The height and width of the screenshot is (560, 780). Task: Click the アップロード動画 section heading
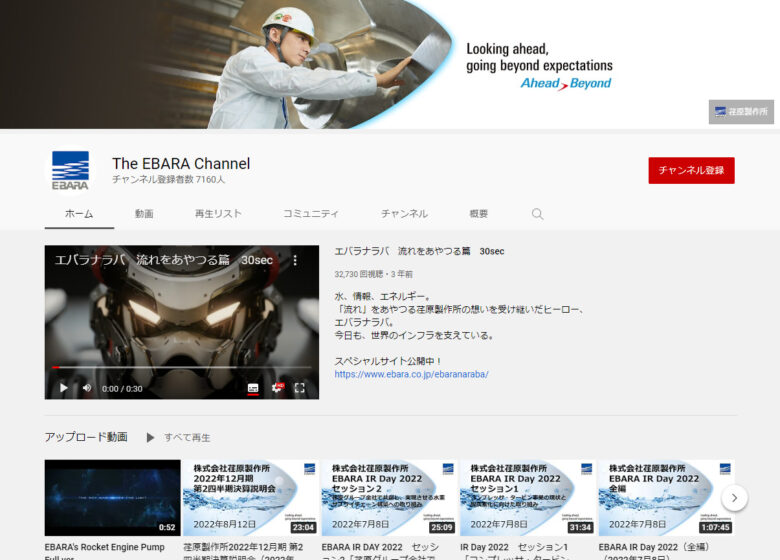pos(86,437)
